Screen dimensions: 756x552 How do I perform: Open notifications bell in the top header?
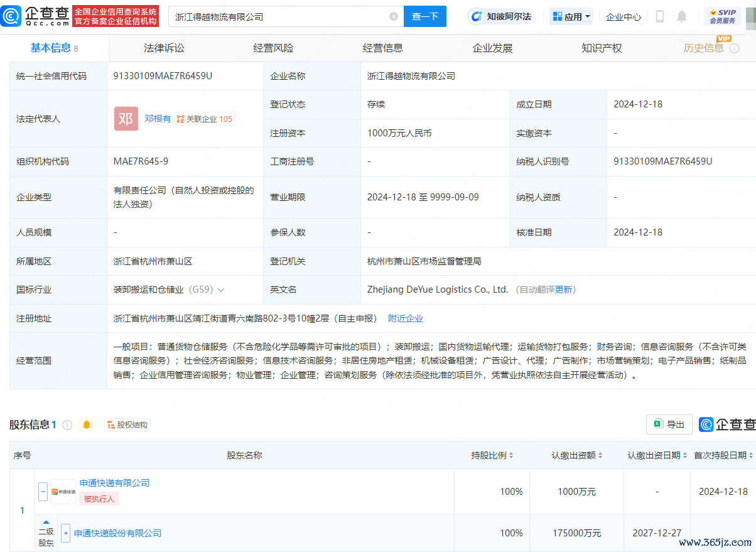point(682,16)
